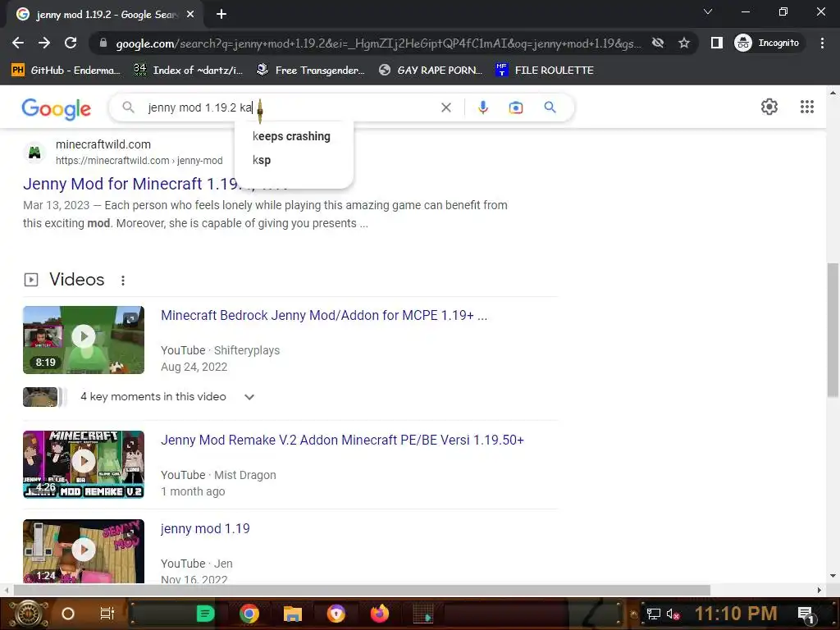This screenshot has height=630, width=840.
Task: Click the address bar URL
Action: coord(377,43)
